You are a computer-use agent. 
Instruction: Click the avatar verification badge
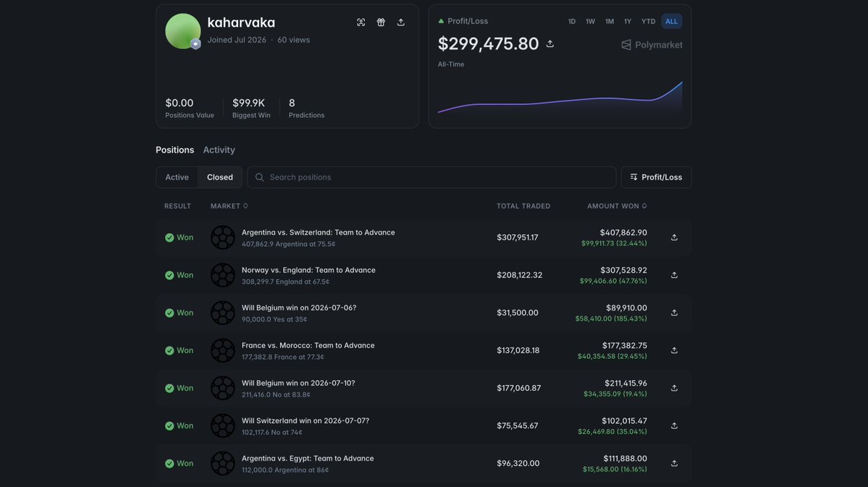click(x=195, y=43)
